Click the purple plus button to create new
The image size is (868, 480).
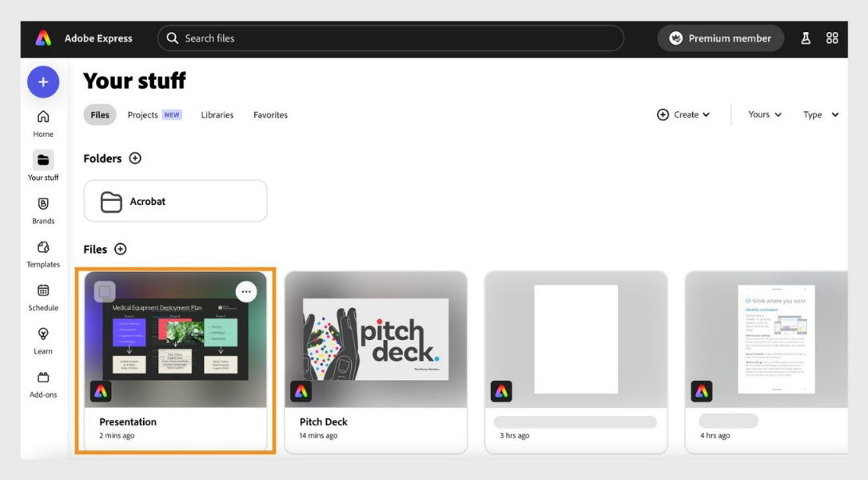42,82
